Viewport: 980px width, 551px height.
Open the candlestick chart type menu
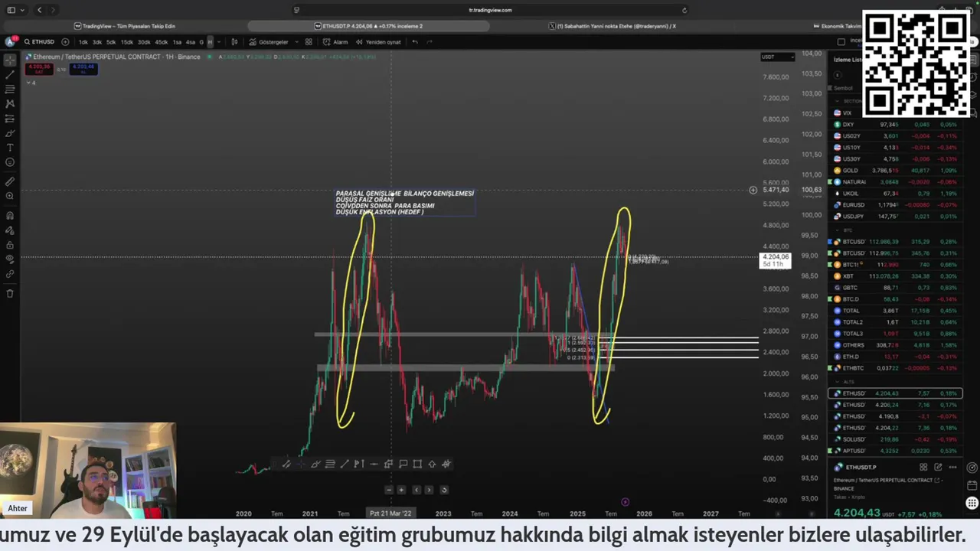tap(234, 42)
